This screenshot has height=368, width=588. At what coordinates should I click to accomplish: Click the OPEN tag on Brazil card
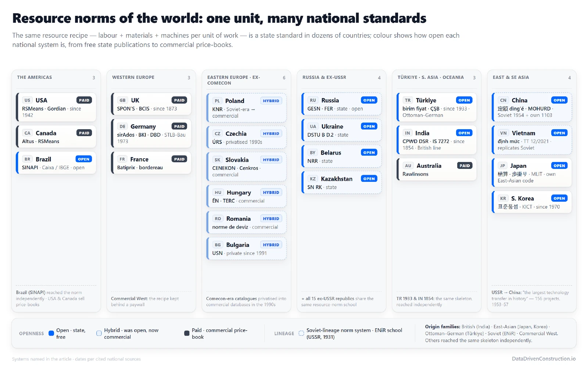84,159
